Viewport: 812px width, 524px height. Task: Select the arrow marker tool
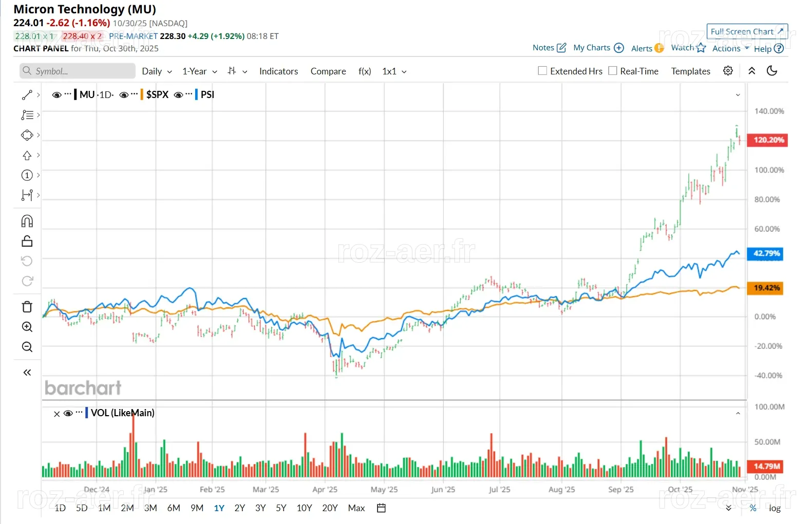[27, 155]
